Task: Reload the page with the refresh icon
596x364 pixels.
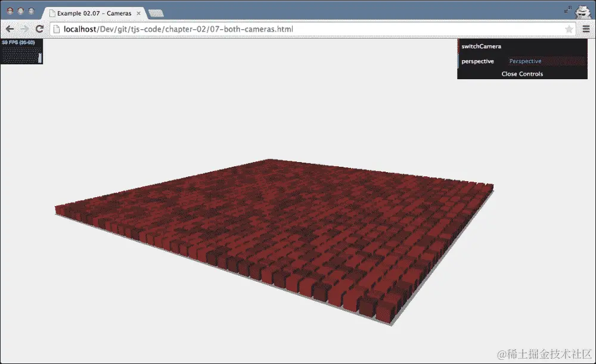Action: (39, 29)
